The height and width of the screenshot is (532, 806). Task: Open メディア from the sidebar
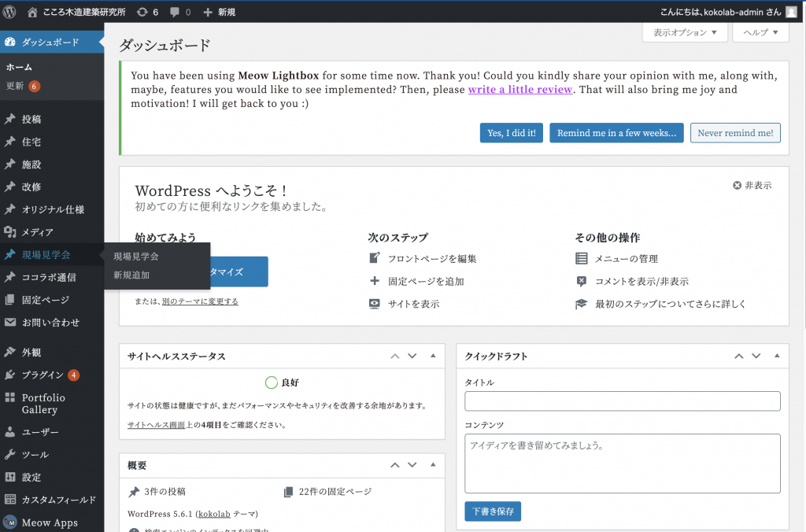37,232
